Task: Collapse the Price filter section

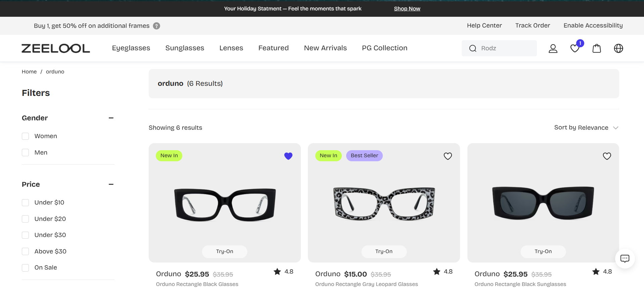Action: click(x=111, y=184)
